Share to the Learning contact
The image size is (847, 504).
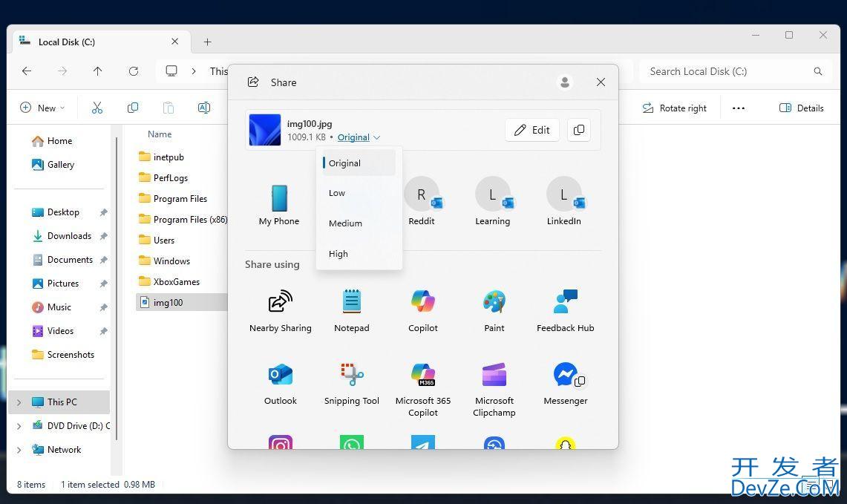point(493,201)
